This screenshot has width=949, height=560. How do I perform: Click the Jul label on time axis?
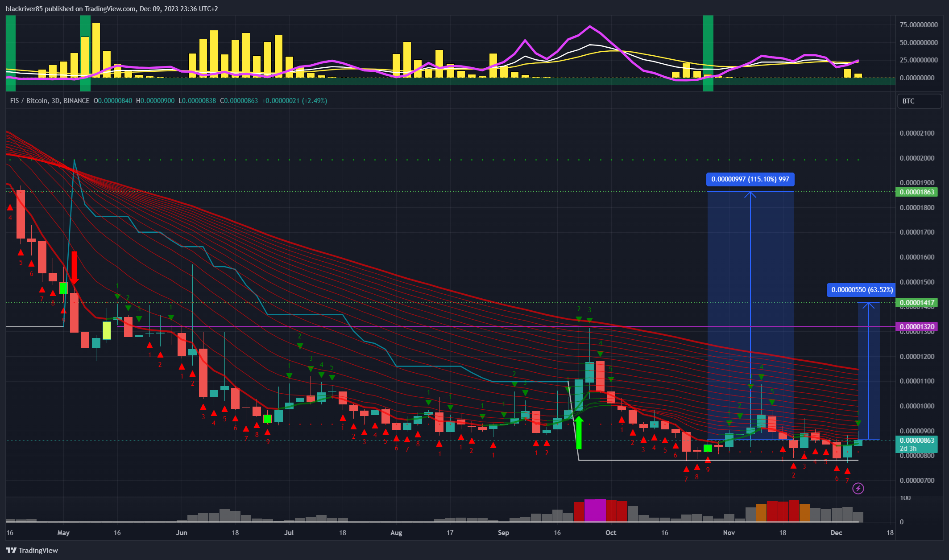[289, 533]
